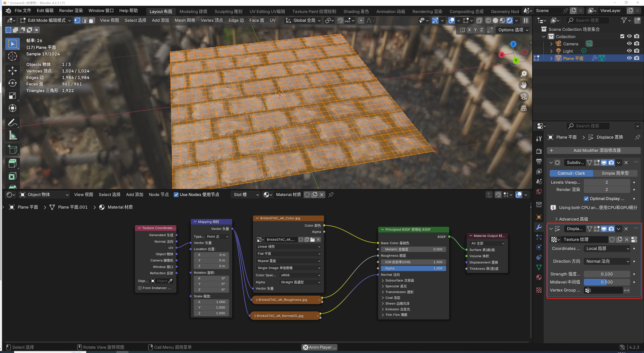Open the Modifiers wrench properties tab

tap(539, 227)
